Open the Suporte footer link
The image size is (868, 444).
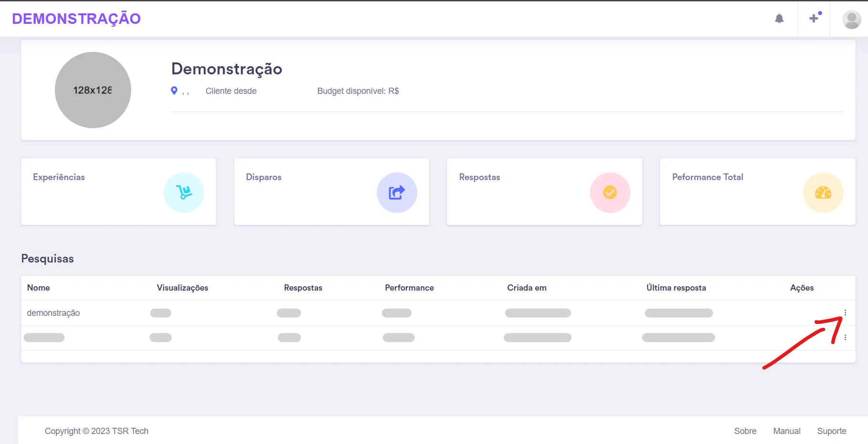pos(832,431)
